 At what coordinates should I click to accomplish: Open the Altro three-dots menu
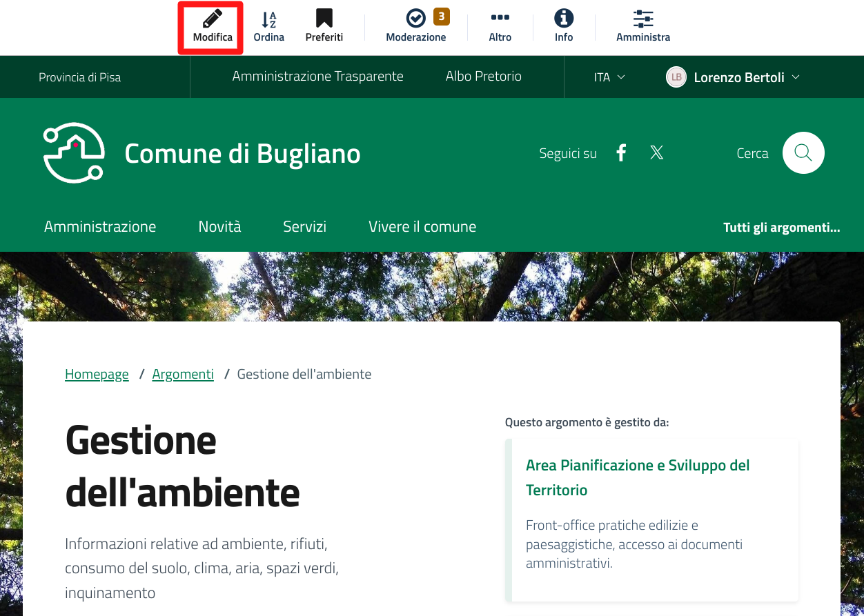tap(500, 19)
